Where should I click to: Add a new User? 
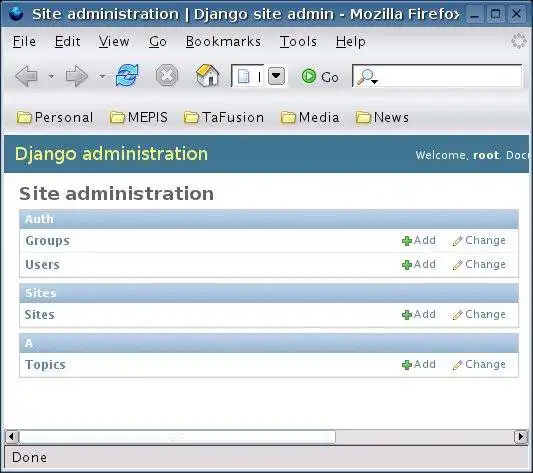pyautogui.click(x=418, y=264)
